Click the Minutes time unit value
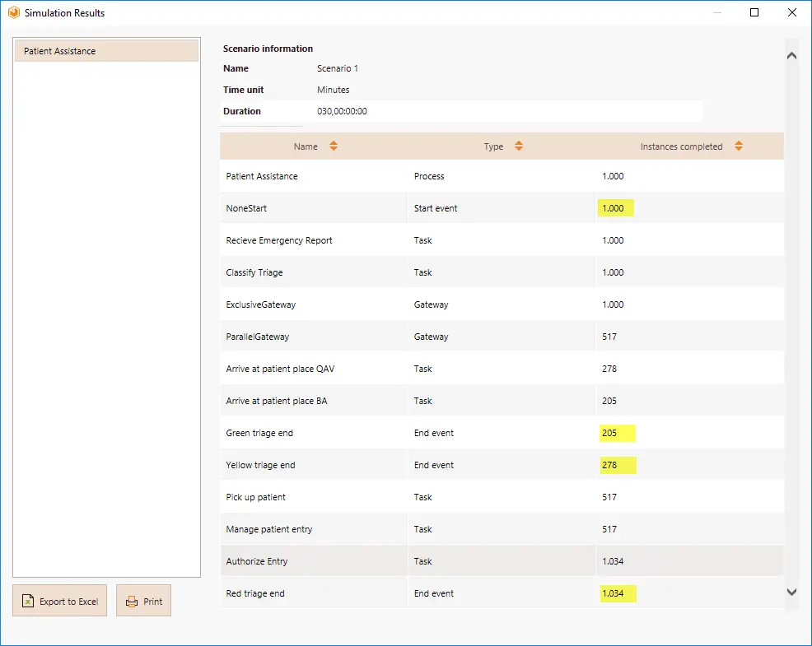The width and height of the screenshot is (812, 646). pos(333,90)
